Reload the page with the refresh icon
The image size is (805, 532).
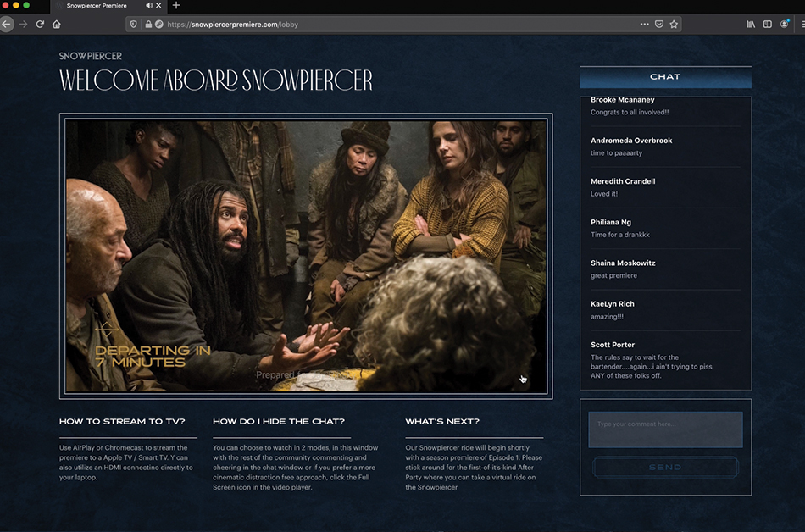(40, 24)
